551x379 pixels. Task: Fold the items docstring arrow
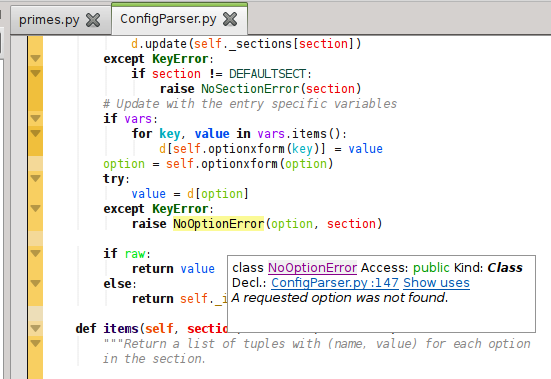pos(35,343)
